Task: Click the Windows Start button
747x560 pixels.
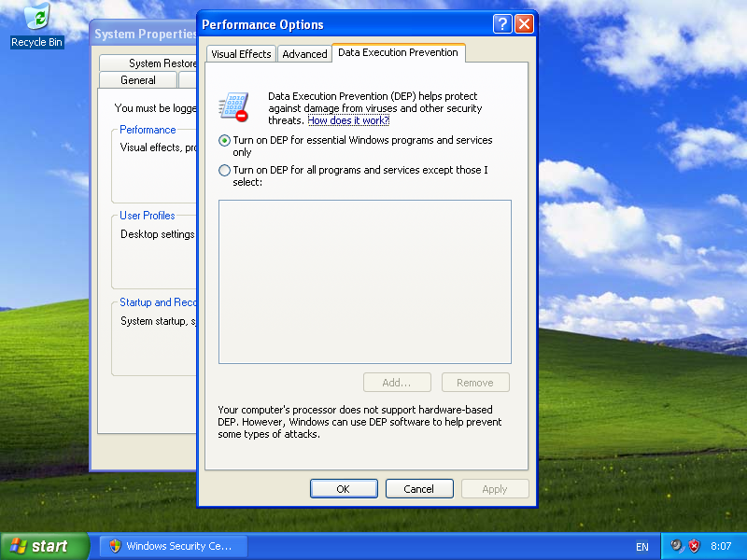Action: [44, 546]
